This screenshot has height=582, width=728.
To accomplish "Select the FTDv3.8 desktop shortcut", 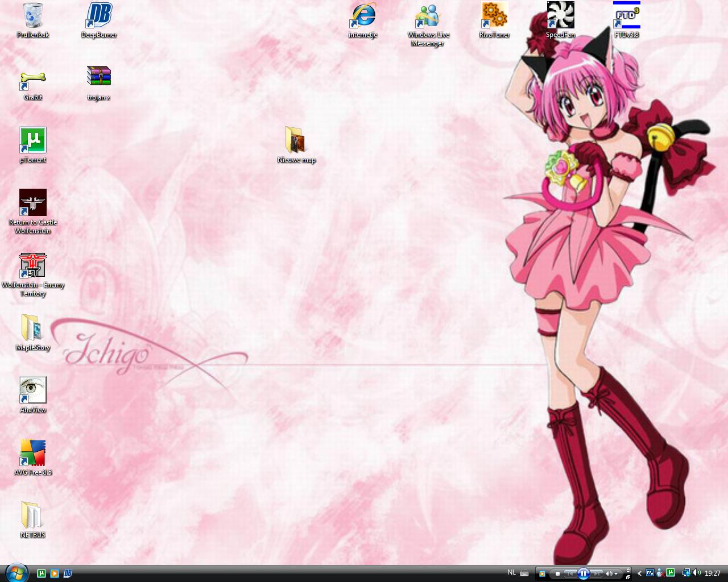I will [x=627, y=20].
